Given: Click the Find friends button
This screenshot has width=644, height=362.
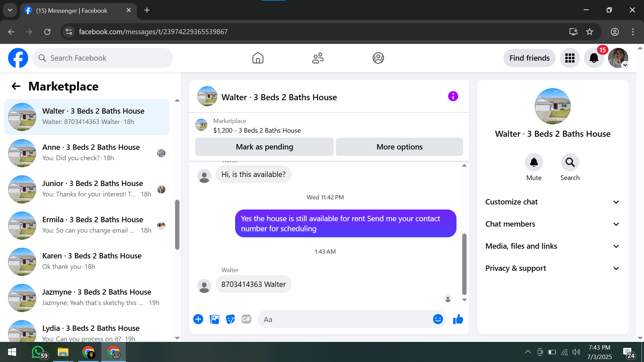Looking at the screenshot, I should (x=529, y=58).
